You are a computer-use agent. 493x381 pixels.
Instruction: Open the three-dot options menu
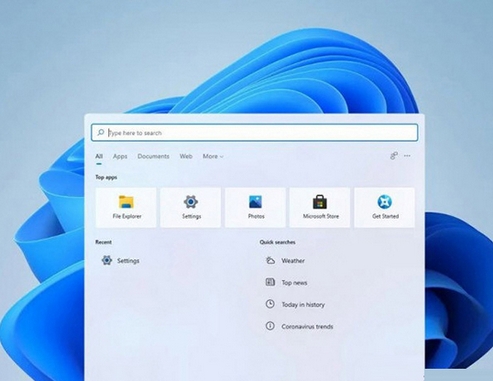[407, 156]
